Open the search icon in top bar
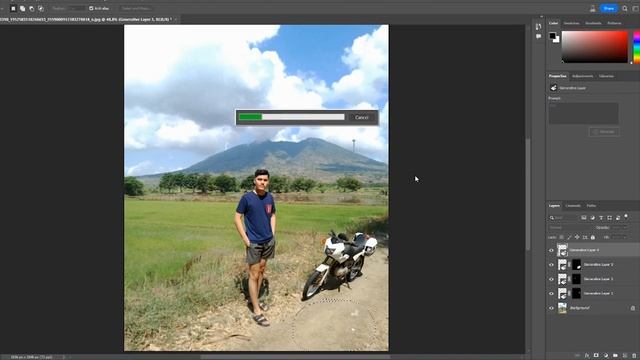Screen dimensions: 640x360 (625, 8)
